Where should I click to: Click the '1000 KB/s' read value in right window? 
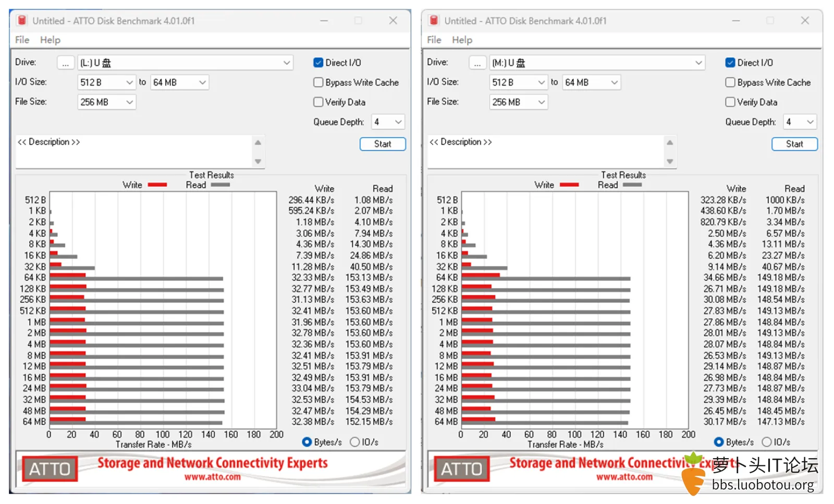point(785,200)
